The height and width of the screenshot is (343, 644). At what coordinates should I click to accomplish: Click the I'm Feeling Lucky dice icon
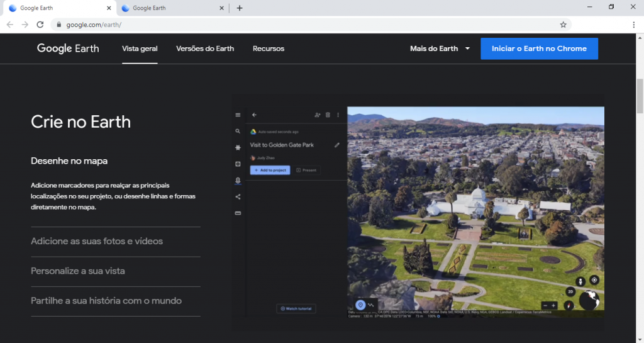pos(238,164)
